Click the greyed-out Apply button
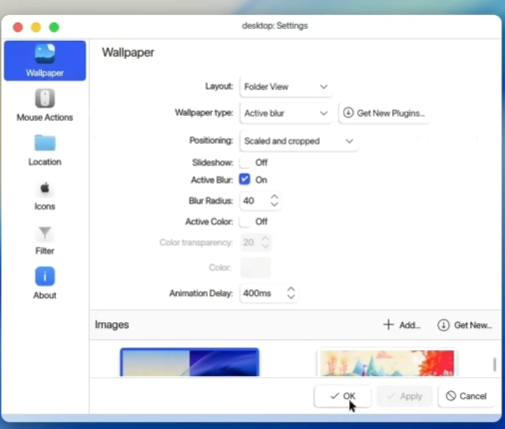 click(405, 396)
